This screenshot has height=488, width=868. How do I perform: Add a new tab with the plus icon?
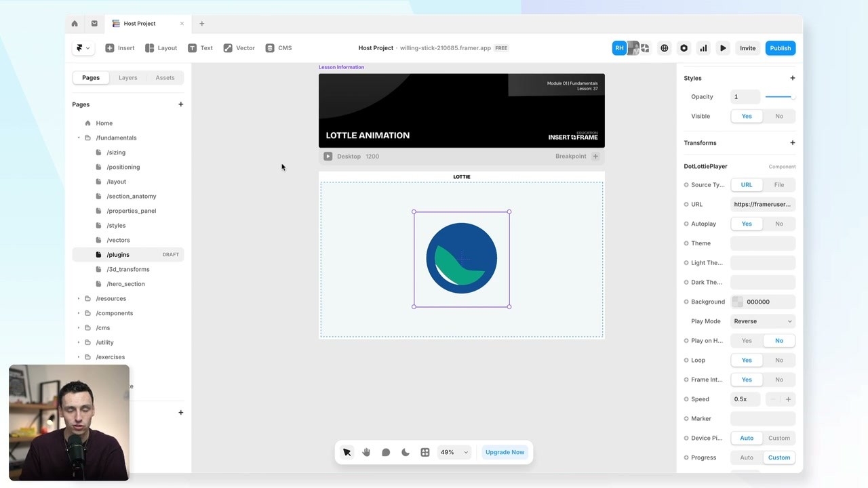[x=201, y=24]
